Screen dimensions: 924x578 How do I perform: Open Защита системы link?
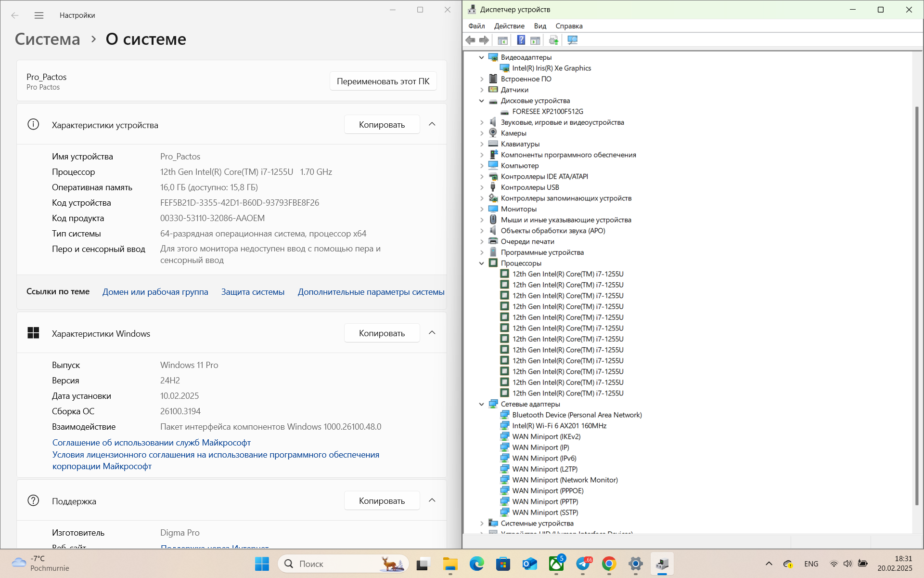coord(253,292)
